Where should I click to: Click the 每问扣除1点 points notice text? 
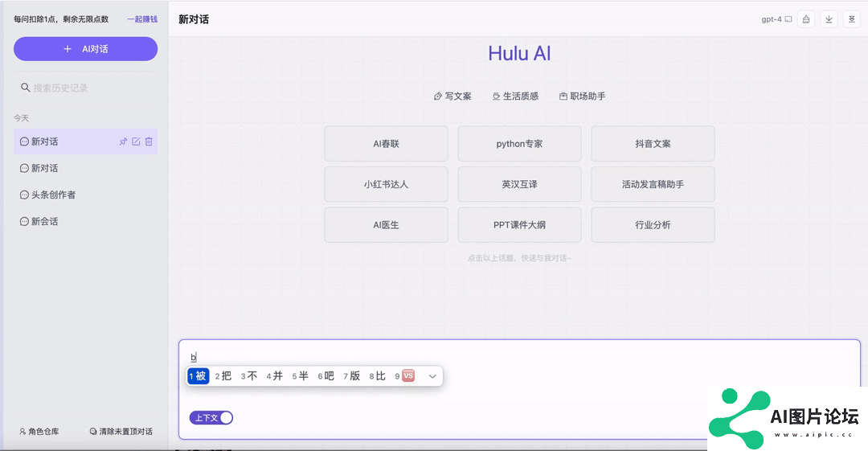[x=61, y=19]
